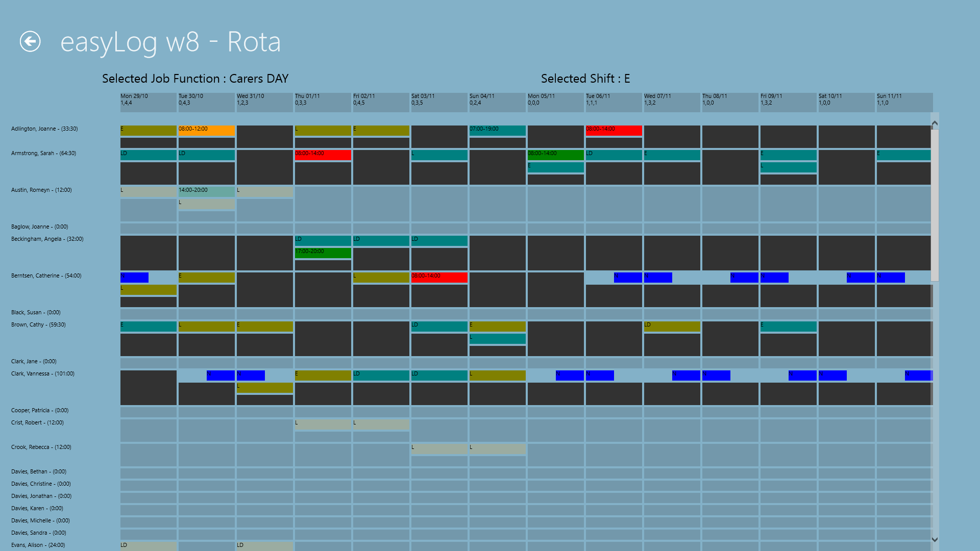Viewport: 980px width, 551px height.
Task: Select Armstrong's green 08:00-14:00 shift on Mon 05/11
Action: click(x=555, y=155)
